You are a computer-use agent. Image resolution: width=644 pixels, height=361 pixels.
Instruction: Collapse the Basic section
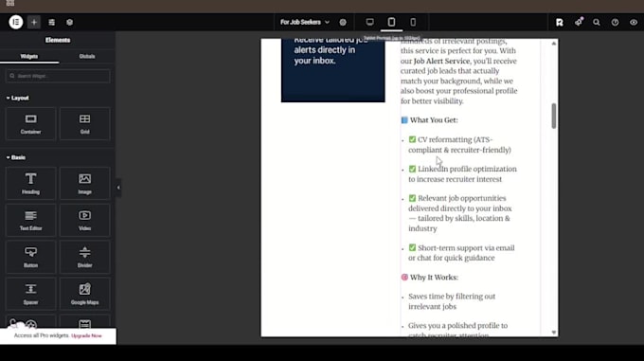tap(16, 157)
